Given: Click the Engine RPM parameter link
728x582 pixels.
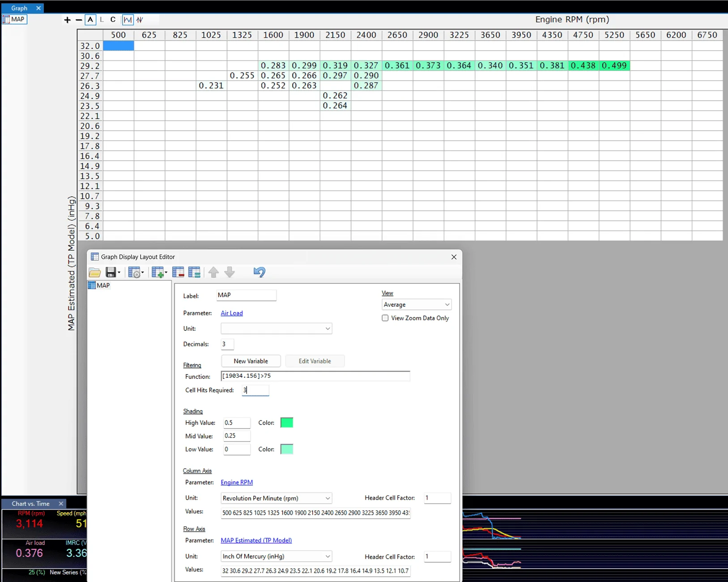Looking at the screenshot, I should coord(237,483).
